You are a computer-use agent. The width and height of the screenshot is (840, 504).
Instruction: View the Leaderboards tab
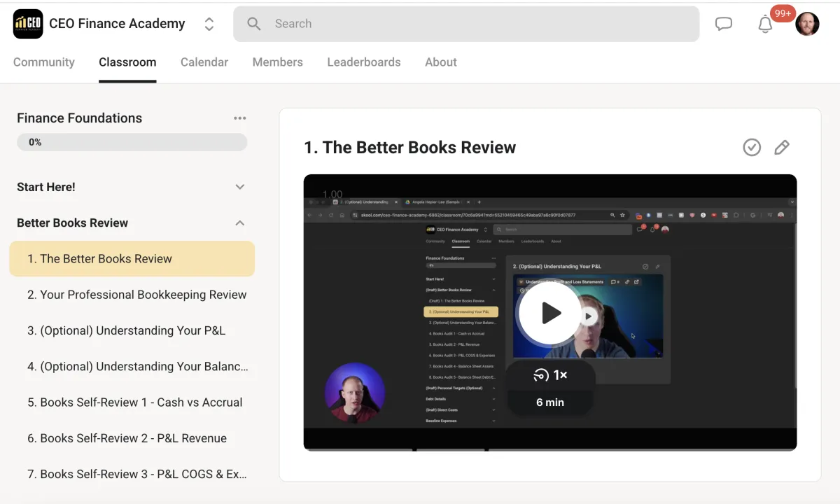tap(364, 62)
